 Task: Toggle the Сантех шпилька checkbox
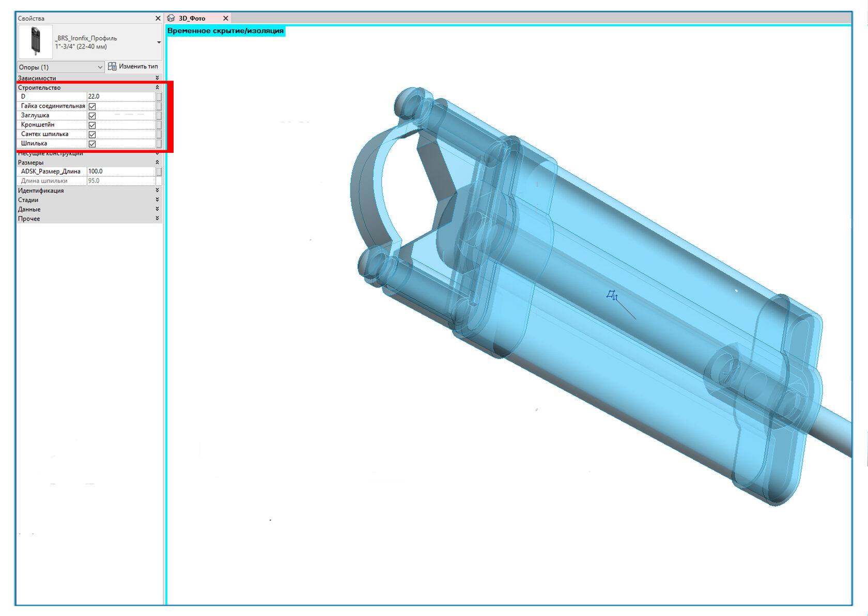point(92,134)
